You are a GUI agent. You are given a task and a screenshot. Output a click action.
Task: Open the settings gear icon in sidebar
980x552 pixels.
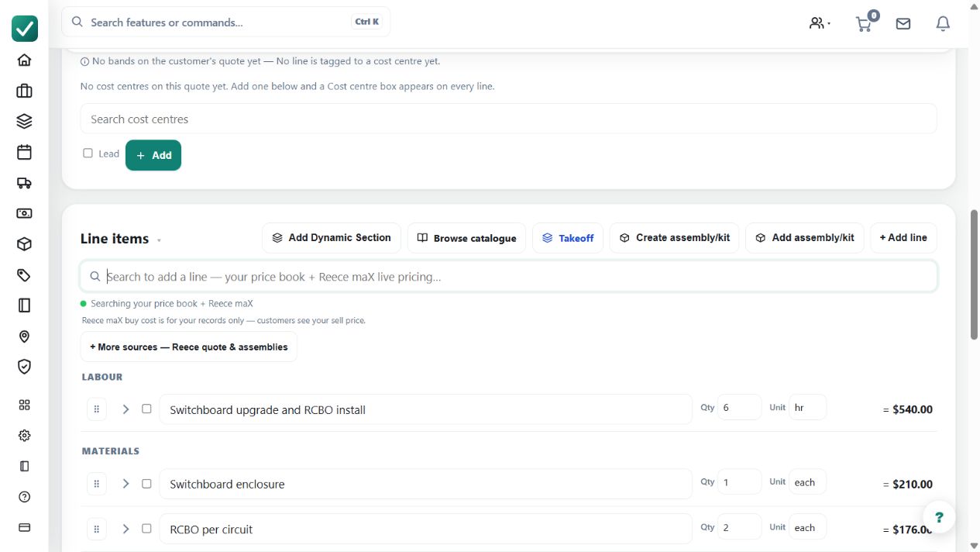click(24, 436)
